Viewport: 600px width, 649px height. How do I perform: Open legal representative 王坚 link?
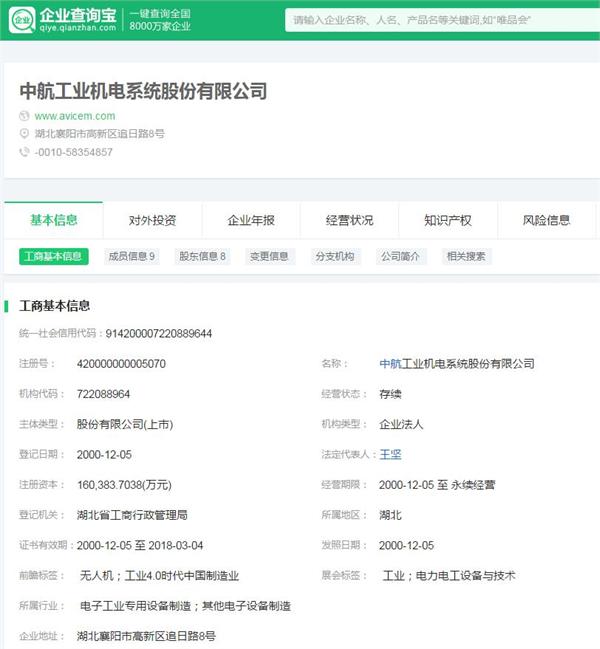[x=390, y=454]
